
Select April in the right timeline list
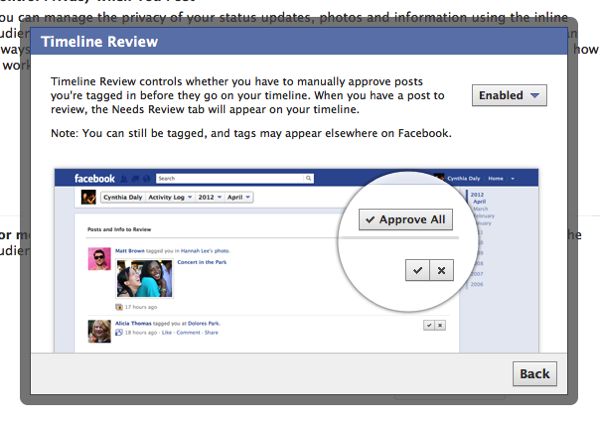pyautogui.click(x=479, y=202)
